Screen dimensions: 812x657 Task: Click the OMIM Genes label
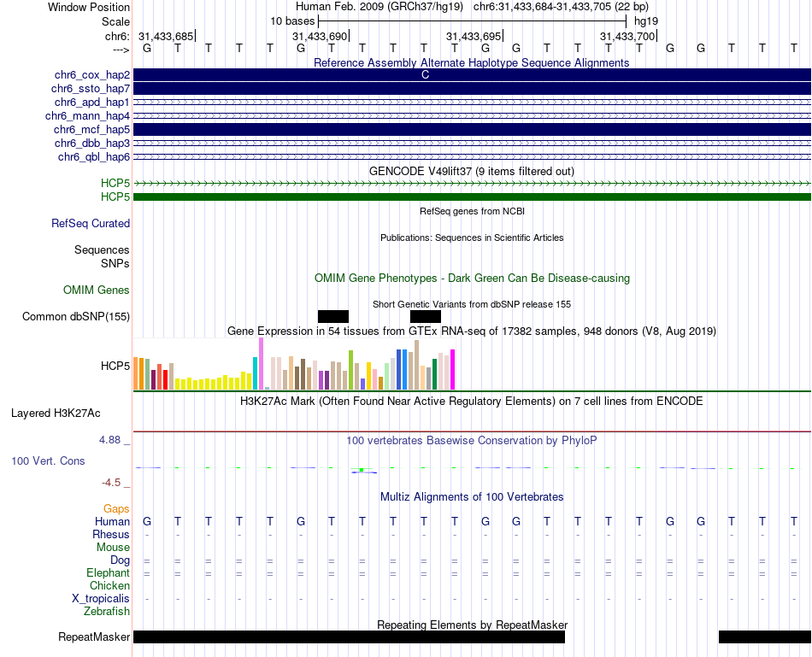[x=97, y=290]
